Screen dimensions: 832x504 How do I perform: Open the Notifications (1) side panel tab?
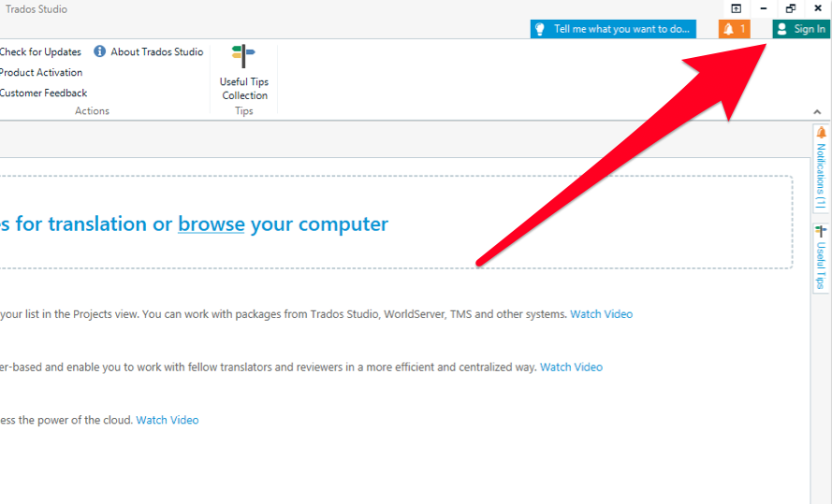[821, 167]
